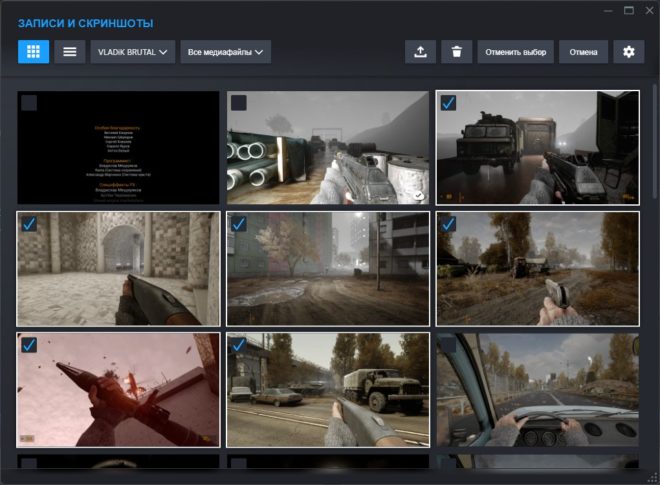Delete selected screenshots with the trash icon
660x485 pixels.
pyautogui.click(x=456, y=52)
